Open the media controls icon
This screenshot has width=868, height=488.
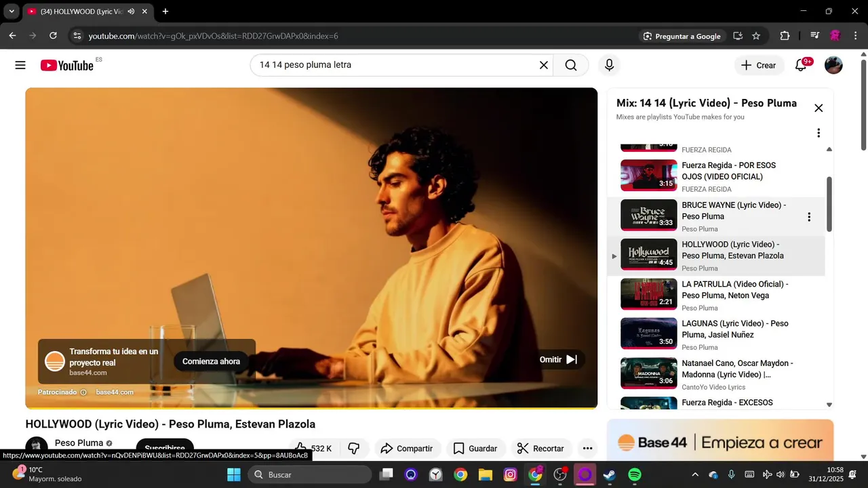click(x=815, y=36)
